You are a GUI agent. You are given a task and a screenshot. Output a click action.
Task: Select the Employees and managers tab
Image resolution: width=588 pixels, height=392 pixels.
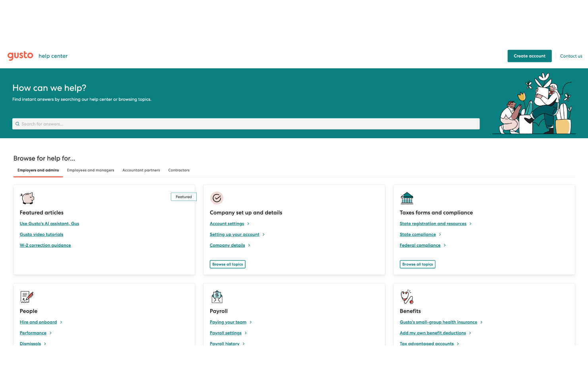click(x=90, y=170)
